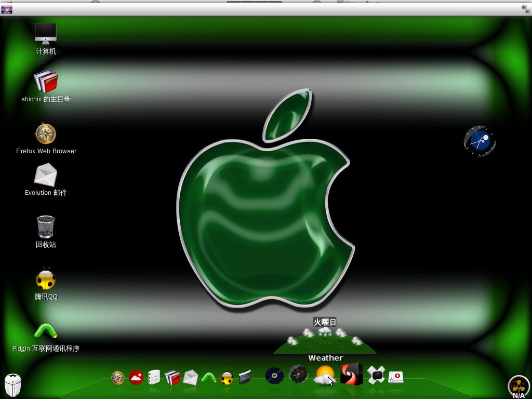Click the compass browser icon in the dock
The image size is (532, 399).
click(x=118, y=378)
